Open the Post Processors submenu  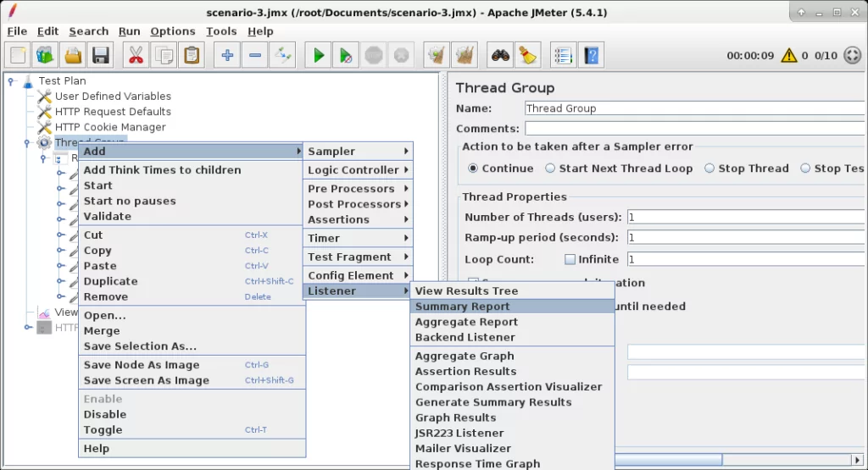[358, 205]
